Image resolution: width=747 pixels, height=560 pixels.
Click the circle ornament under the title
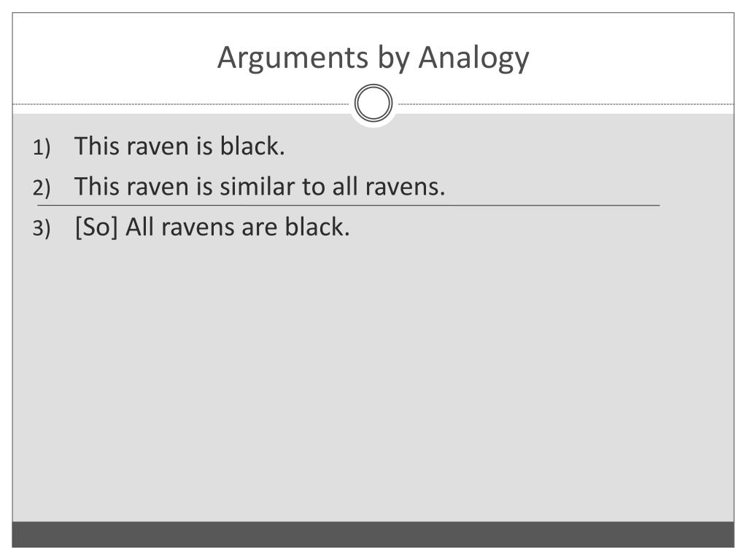tap(373, 103)
